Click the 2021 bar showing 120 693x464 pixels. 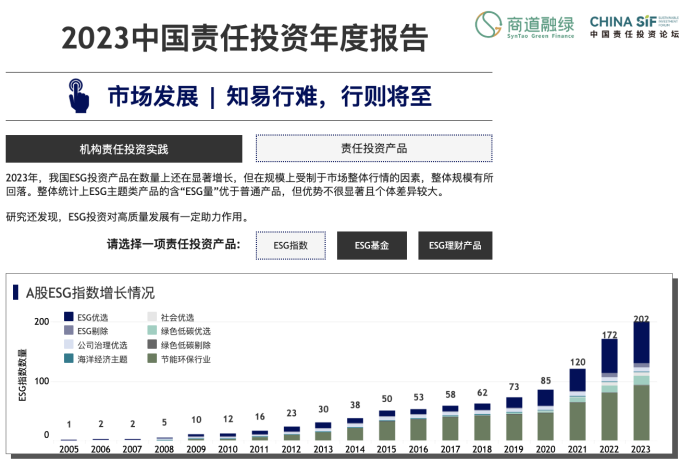[x=578, y=408]
